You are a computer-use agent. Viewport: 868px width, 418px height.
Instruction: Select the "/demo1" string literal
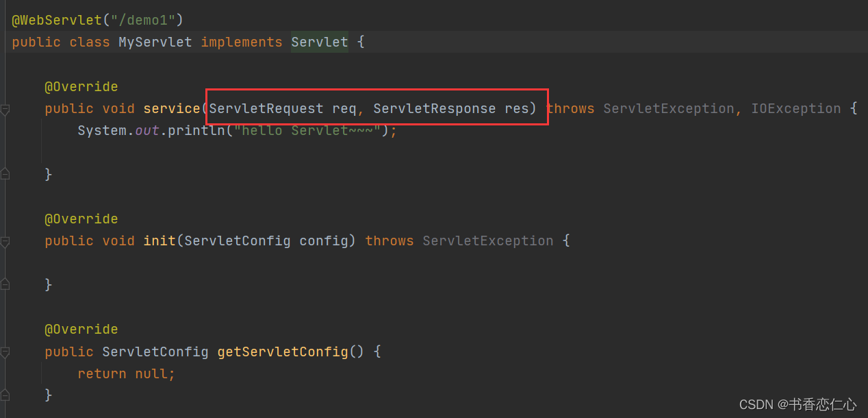click(144, 20)
